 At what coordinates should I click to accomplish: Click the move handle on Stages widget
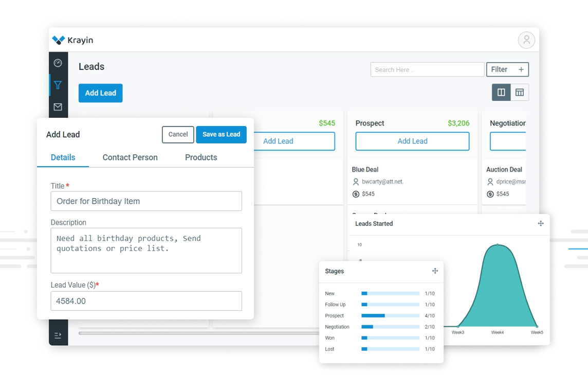pyautogui.click(x=435, y=271)
